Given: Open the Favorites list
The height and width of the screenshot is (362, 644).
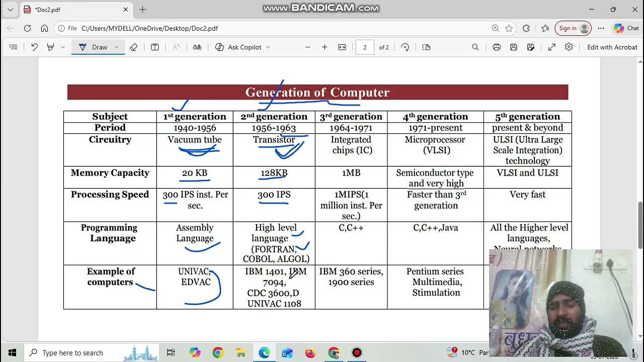Looking at the screenshot, I should (545, 28).
